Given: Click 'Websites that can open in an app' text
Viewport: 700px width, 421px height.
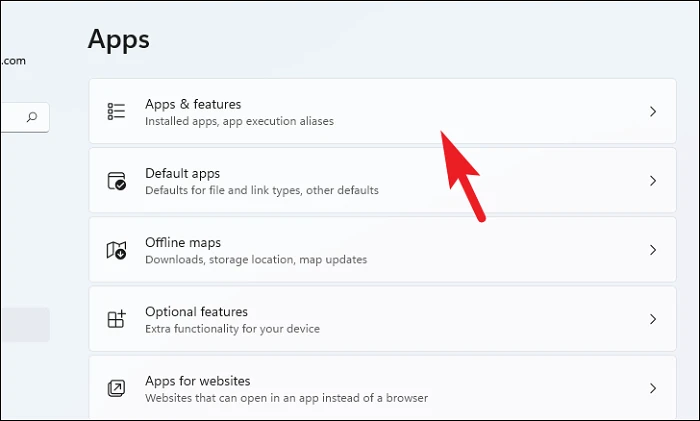Looking at the screenshot, I should [286, 398].
